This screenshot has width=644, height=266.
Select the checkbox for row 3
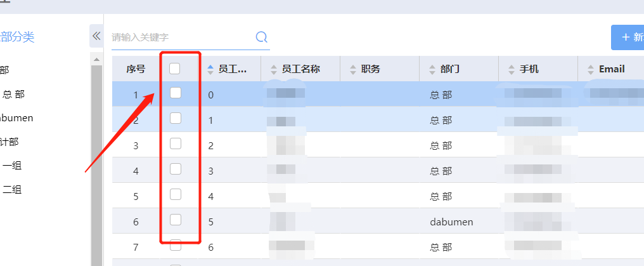[x=176, y=143]
